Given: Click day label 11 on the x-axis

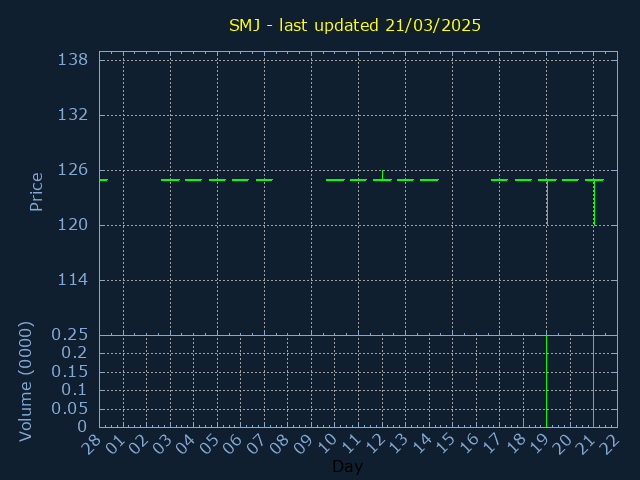Looking at the screenshot, I should (x=350, y=443).
